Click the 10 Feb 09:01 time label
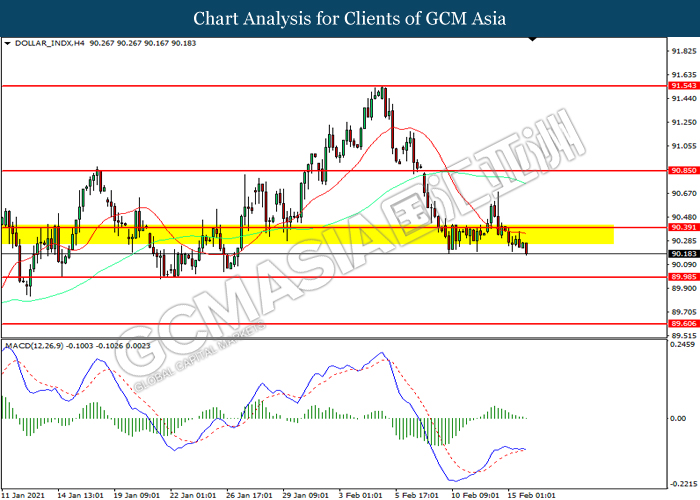The width and height of the screenshot is (700, 500). coord(475,496)
